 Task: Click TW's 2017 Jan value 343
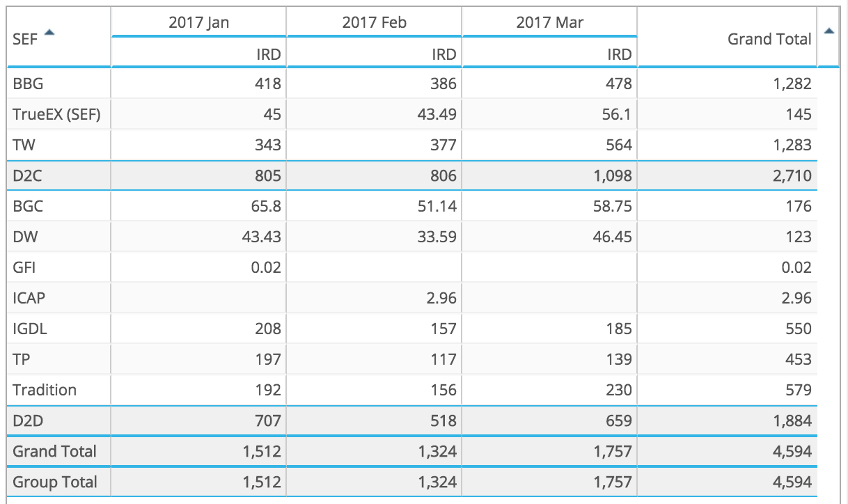tap(268, 145)
